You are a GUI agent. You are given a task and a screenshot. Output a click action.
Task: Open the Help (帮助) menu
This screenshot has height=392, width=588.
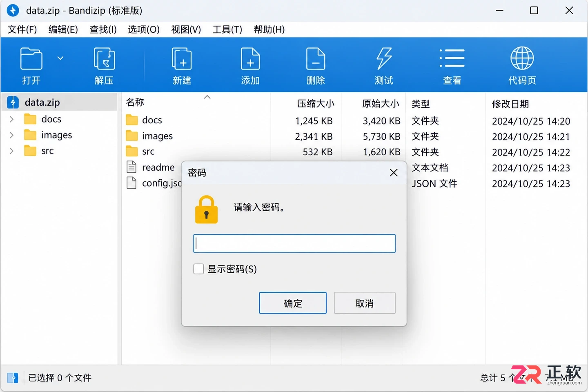pos(269,29)
